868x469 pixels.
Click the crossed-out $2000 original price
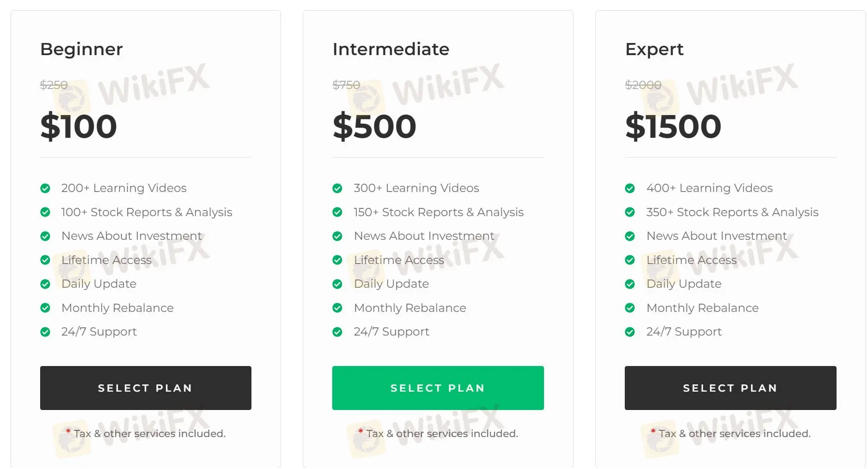click(643, 85)
